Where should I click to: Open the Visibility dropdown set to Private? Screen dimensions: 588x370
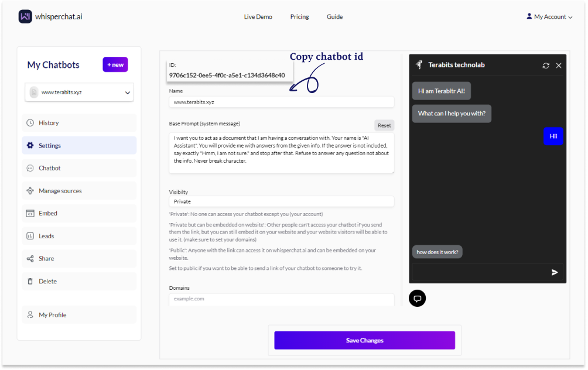(281, 201)
